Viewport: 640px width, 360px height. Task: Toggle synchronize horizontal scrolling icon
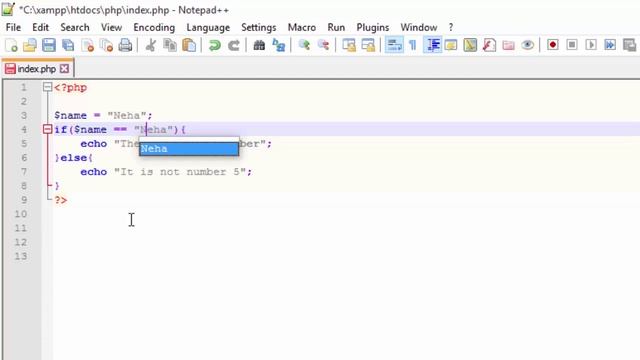(x=368, y=45)
